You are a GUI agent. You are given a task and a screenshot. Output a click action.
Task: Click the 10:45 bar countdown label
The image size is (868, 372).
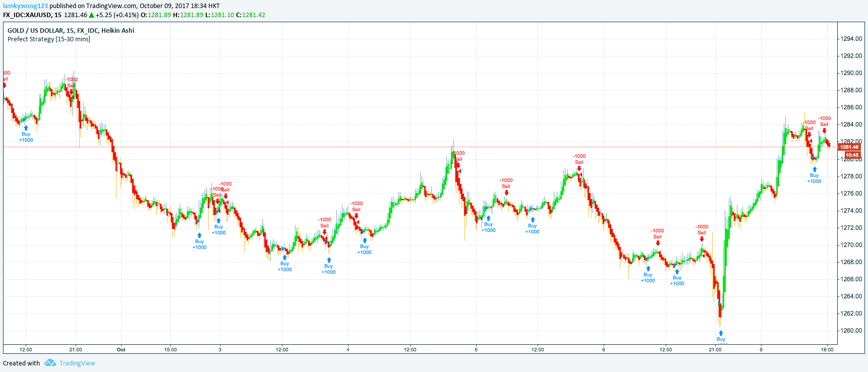click(852, 155)
